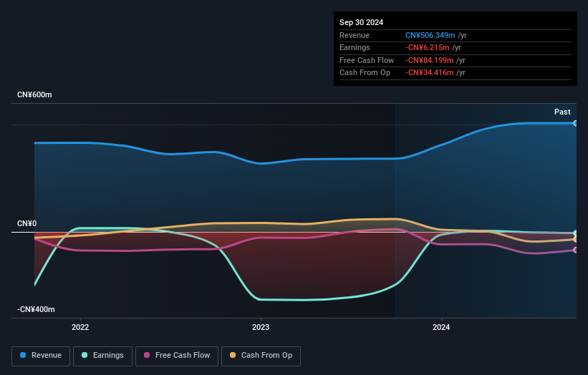Click the 2023 x-axis label

[261, 327]
